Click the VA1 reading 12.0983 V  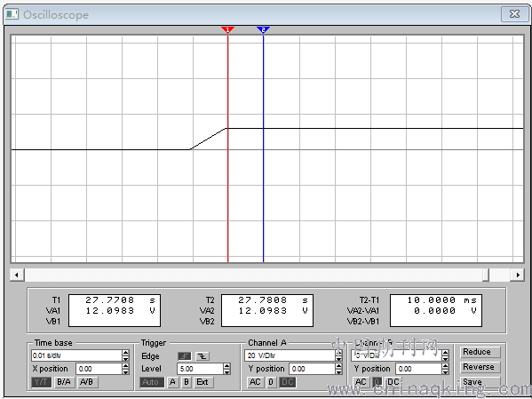(x=120, y=311)
